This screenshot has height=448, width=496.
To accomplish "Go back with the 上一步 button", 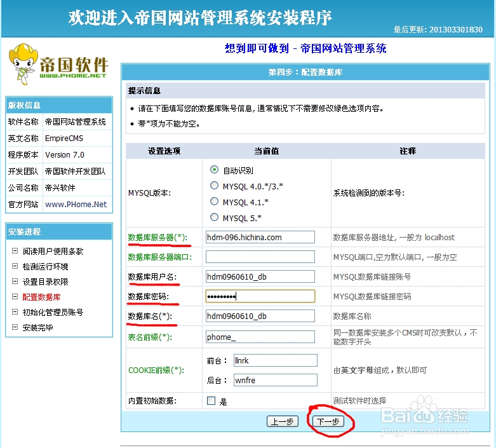I will click(x=283, y=421).
